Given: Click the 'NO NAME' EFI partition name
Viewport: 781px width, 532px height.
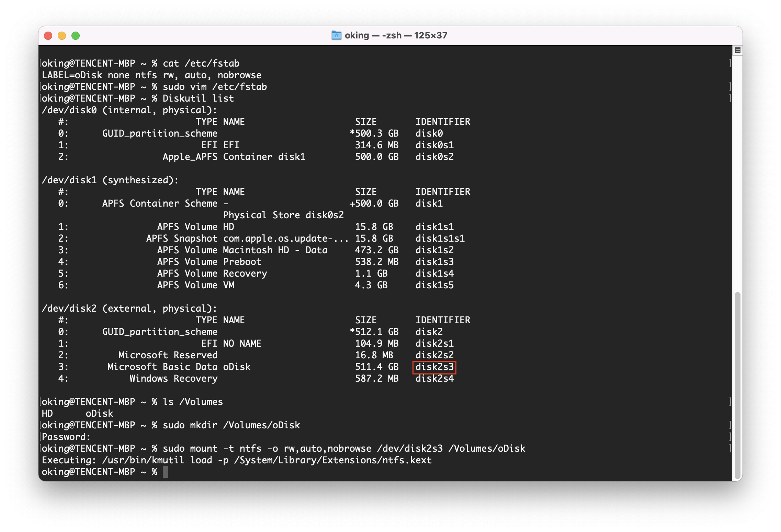Looking at the screenshot, I should click(242, 344).
